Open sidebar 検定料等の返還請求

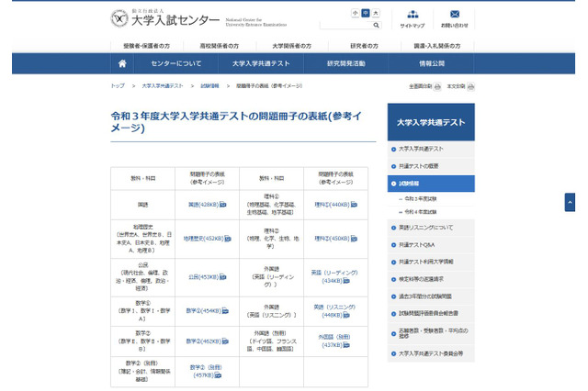pyautogui.click(x=431, y=279)
